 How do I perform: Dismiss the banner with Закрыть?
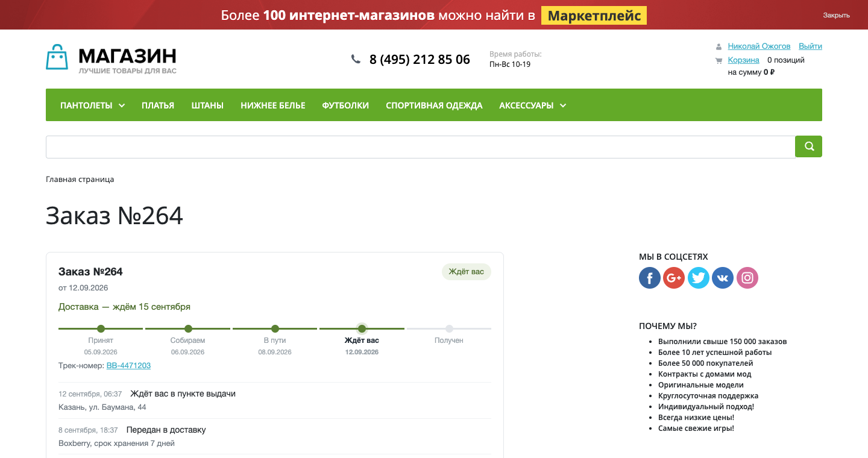coord(837,16)
